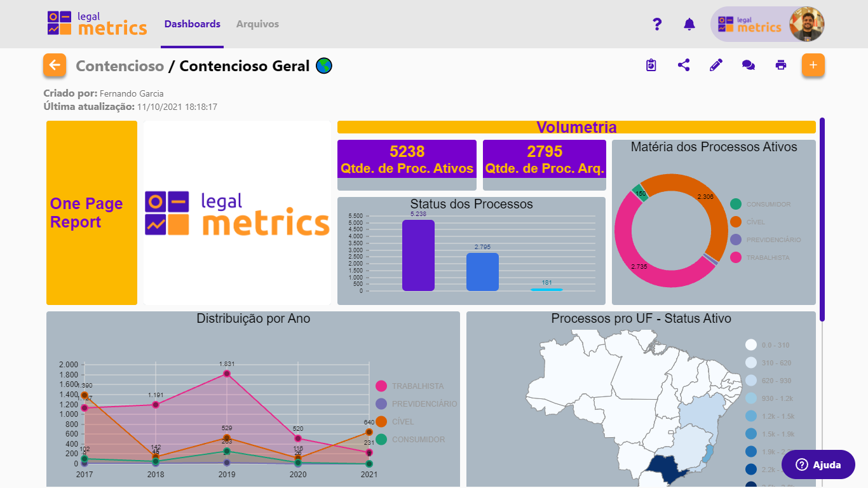
Task: Open notifications bell icon
Action: [689, 24]
